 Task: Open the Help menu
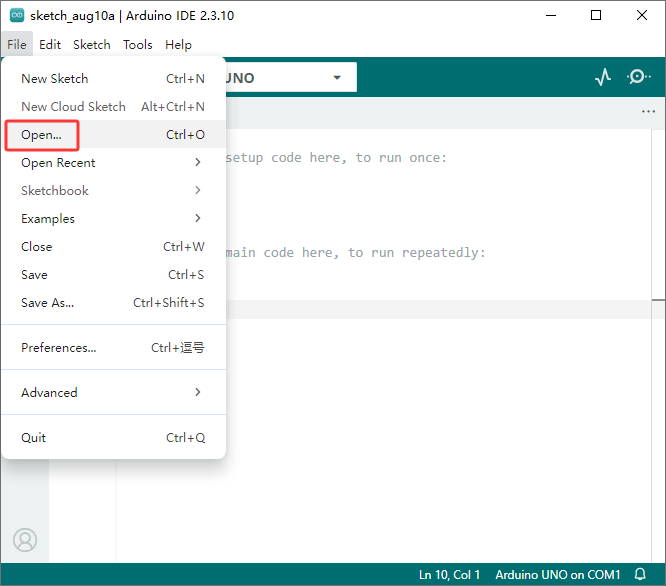coord(178,45)
